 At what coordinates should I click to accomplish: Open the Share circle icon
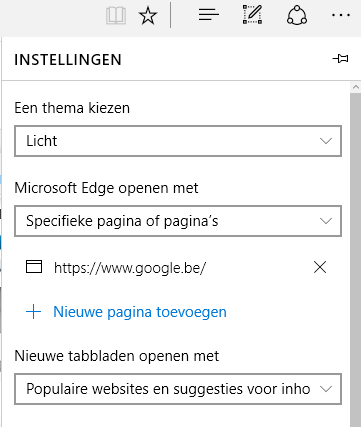click(297, 15)
